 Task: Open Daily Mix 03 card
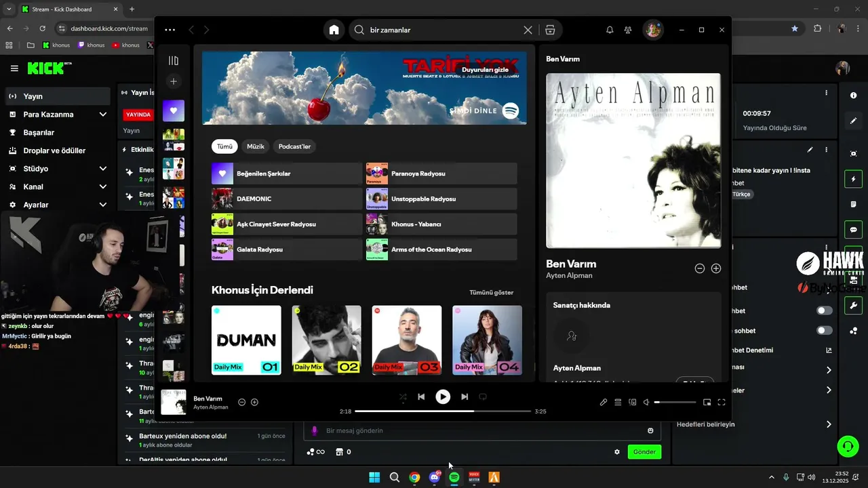[x=407, y=340]
